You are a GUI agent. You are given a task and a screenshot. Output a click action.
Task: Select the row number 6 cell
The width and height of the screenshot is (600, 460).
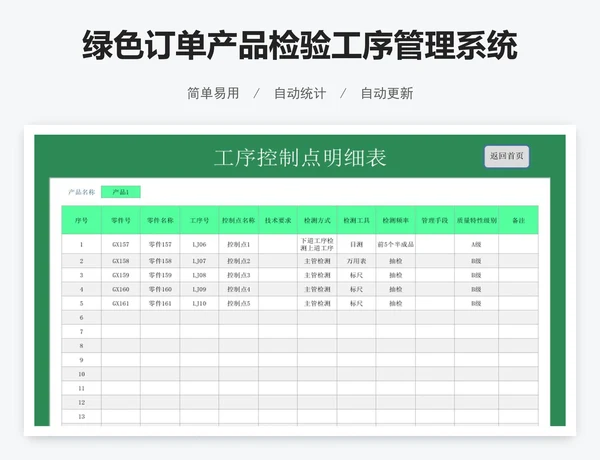[82, 318]
